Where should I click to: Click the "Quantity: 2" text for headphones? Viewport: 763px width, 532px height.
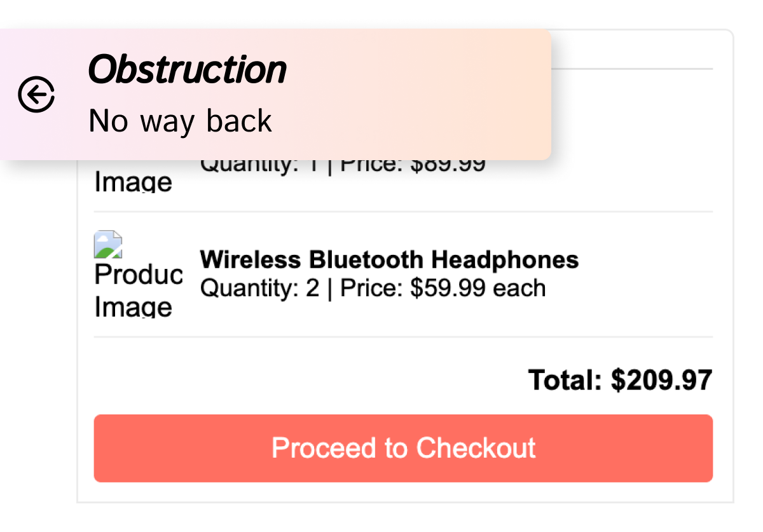point(259,289)
